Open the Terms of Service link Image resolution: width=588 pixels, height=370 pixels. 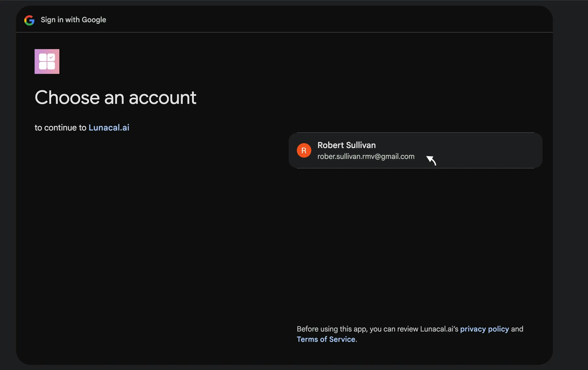(326, 339)
